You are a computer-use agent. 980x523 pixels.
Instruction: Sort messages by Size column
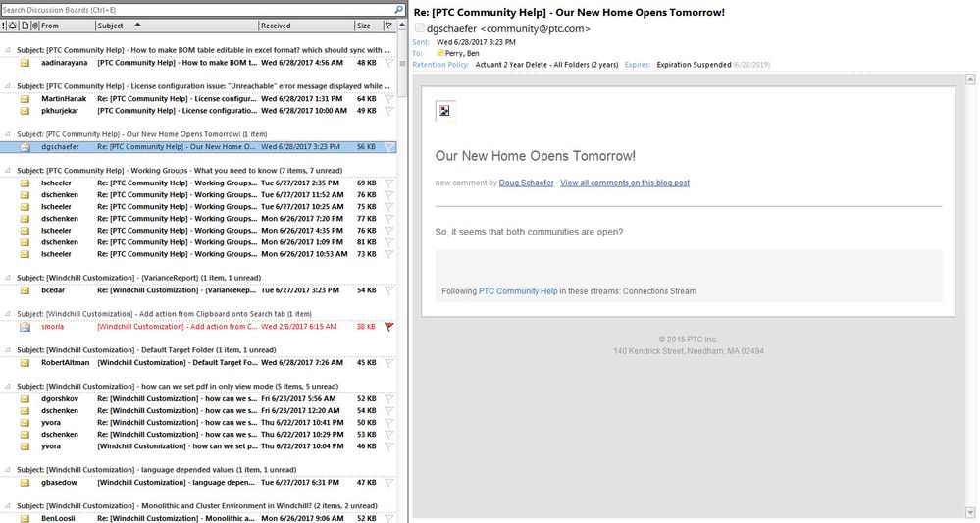(x=368, y=26)
